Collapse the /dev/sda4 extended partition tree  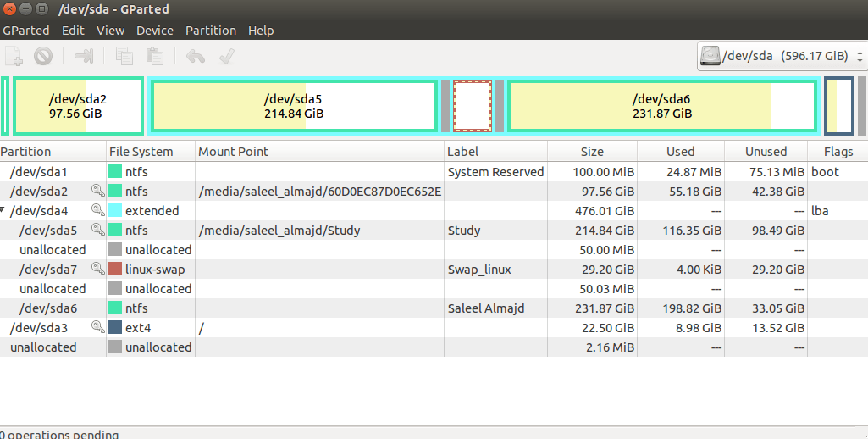tap(3, 210)
